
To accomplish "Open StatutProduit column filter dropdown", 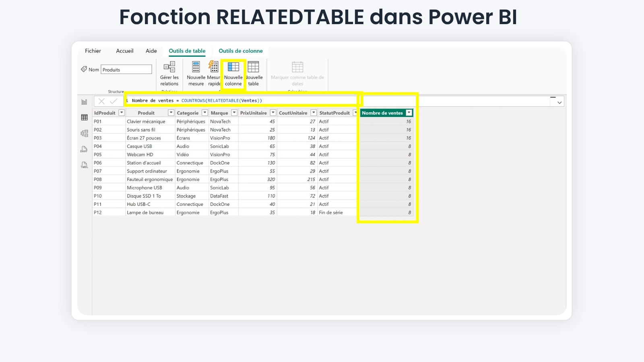I will [x=355, y=113].
